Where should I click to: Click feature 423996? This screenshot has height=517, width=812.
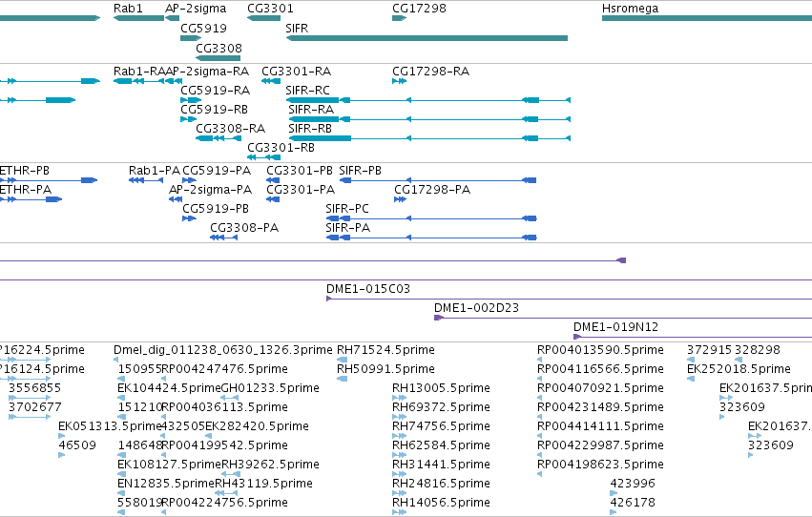pos(633,484)
